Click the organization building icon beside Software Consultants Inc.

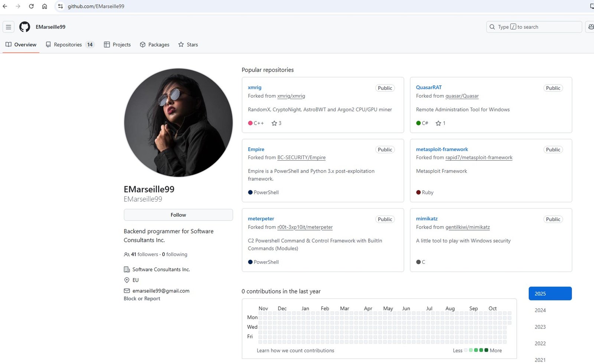coord(126,269)
